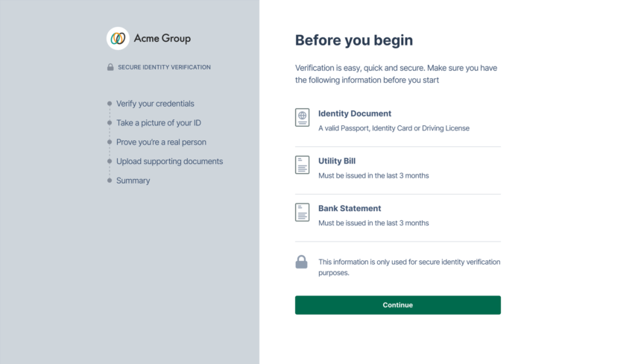The width and height of the screenshot is (644, 364).
Task: Click the Before you begin title
Action: pyautogui.click(x=354, y=40)
